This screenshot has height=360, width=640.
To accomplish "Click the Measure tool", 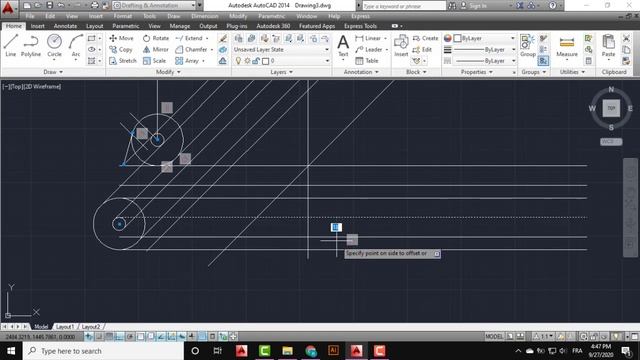I will 567,46.
